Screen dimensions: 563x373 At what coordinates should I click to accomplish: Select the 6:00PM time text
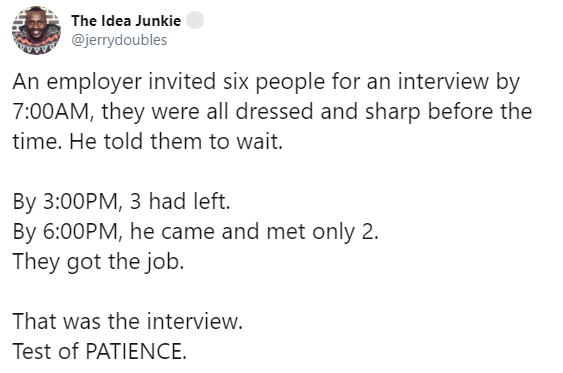coord(81,231)
